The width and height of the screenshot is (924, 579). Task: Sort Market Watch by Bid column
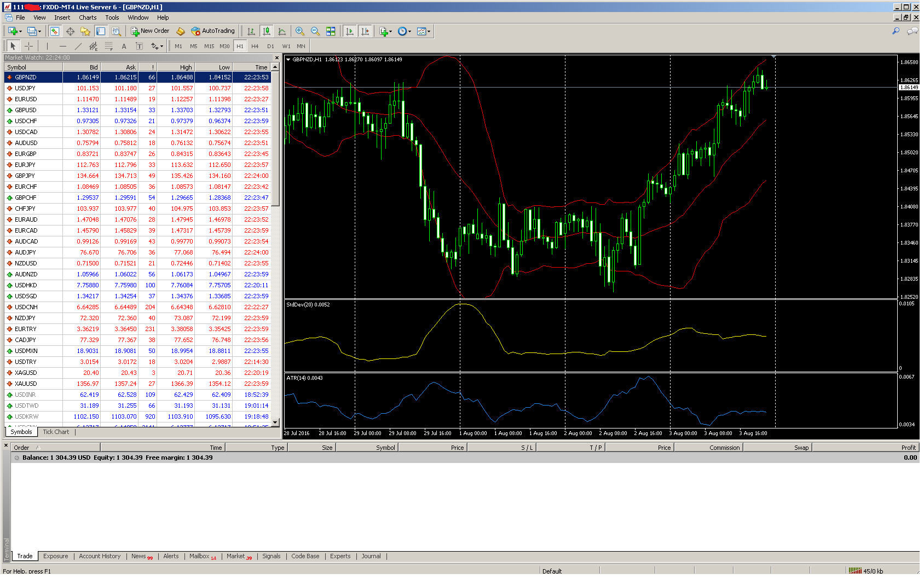click(x=82, y=67)
